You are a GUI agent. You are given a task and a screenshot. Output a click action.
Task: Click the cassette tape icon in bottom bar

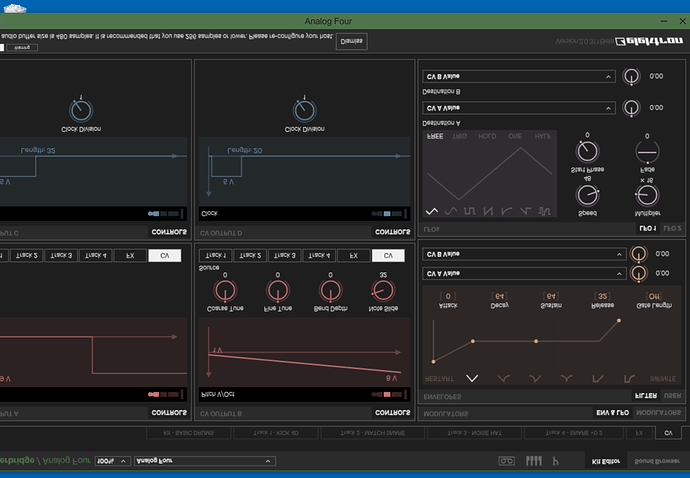[506, 461]
